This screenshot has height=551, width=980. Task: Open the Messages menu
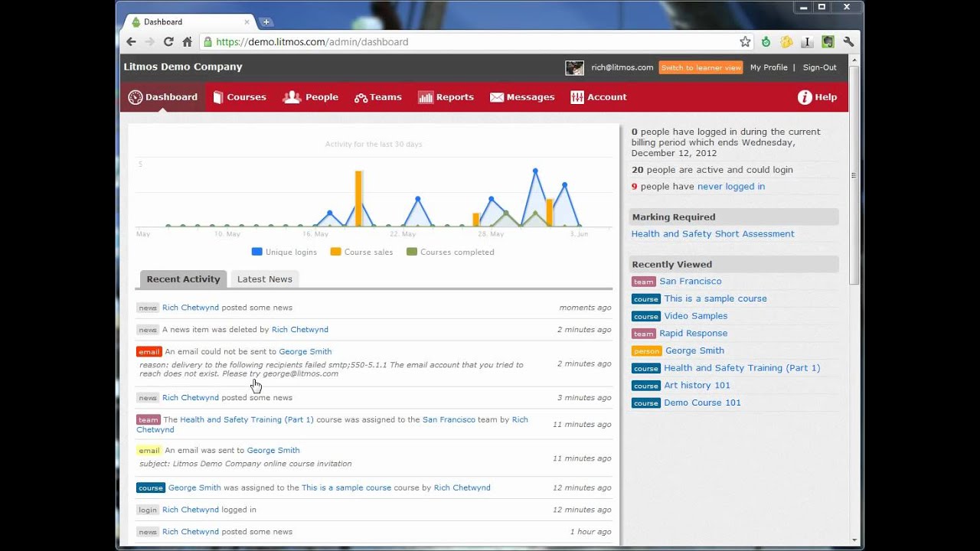pyautogui.click(x=522, y=97)
